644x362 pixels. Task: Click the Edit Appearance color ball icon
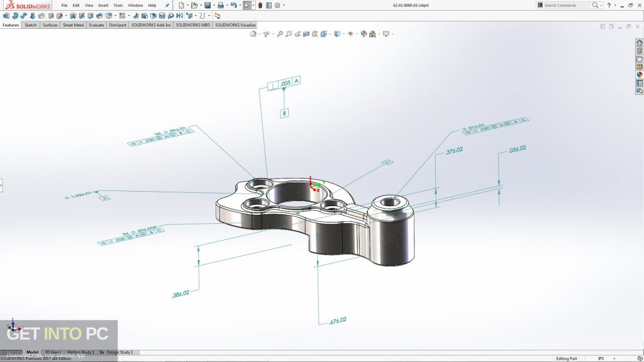[x=364, y=34]
